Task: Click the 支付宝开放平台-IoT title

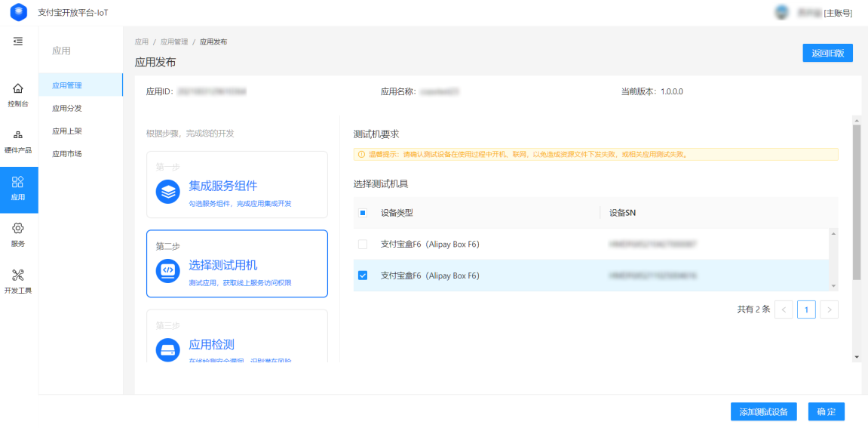Action: [x=72, y=12]
